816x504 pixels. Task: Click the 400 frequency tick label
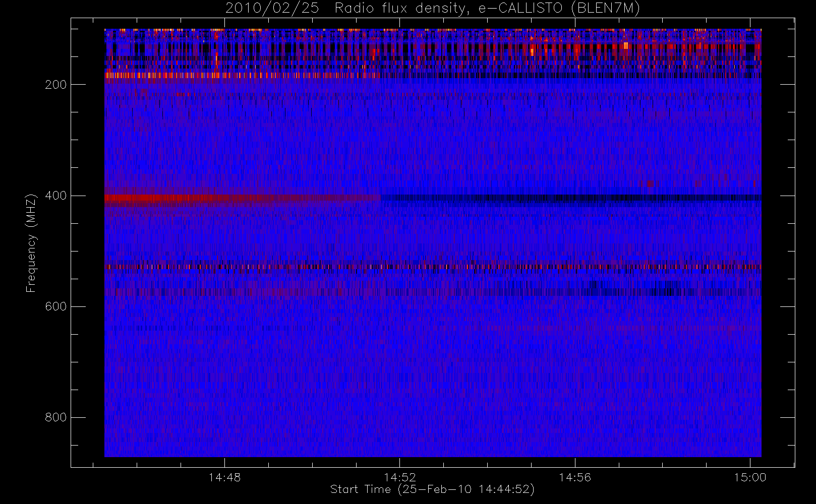[55, 196]
